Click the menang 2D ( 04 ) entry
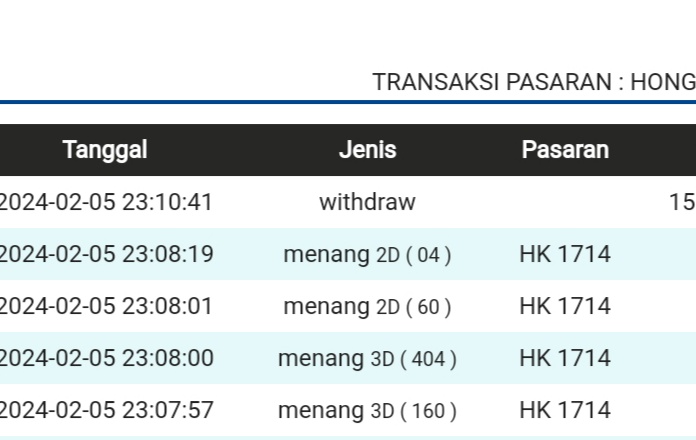 click(367, 254)
